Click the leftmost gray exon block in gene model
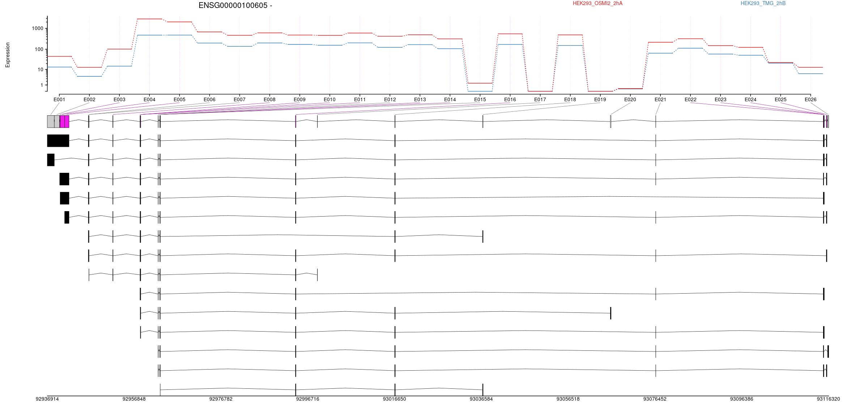This screenshot has width=868, height=405. pos(51,121)
